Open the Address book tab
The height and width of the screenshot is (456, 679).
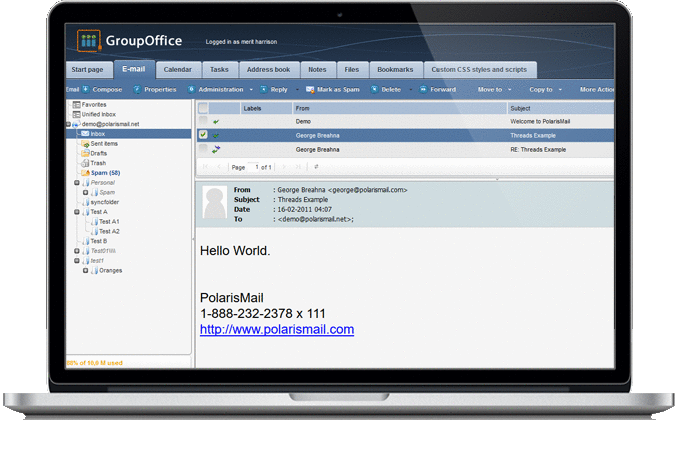pyautogui.click(x=268, y=70)
